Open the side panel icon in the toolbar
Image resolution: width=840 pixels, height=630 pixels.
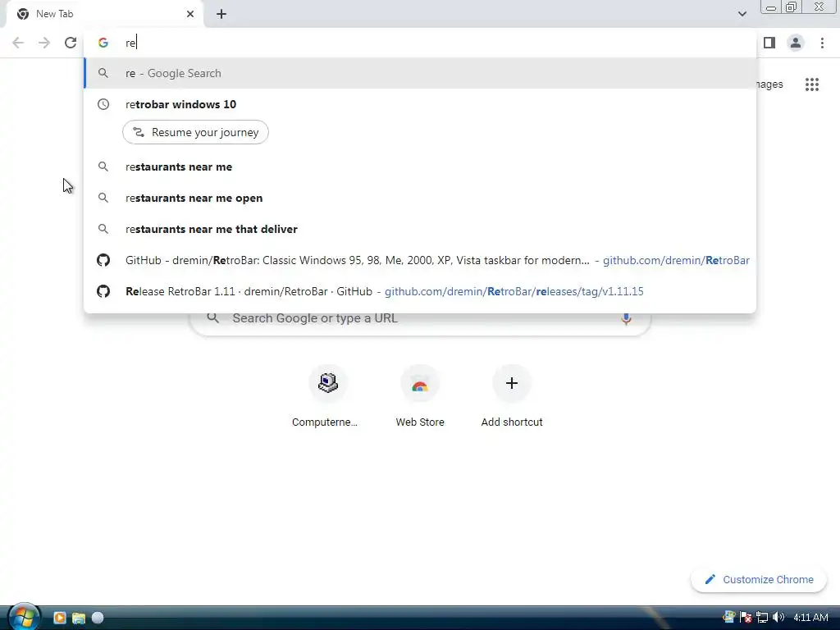pos(769,43)
